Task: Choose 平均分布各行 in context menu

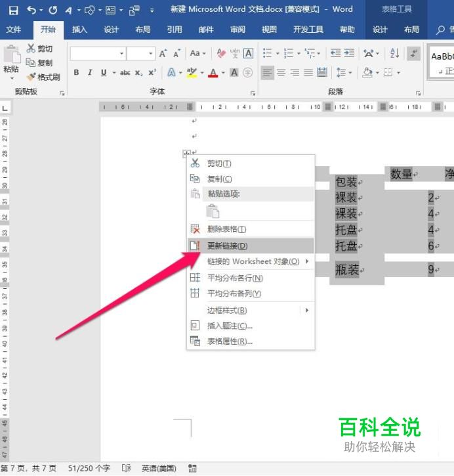Action: click(251, 278)
